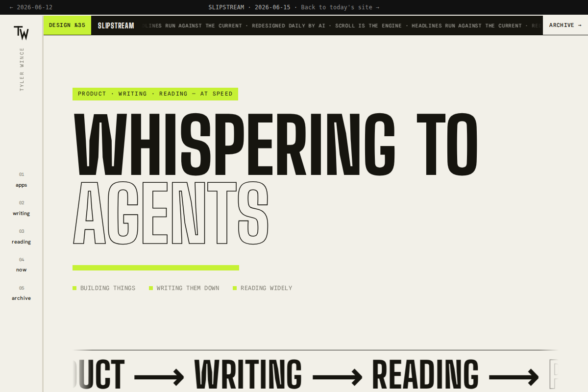This screenshot has height=392, width=588.
Task: Select the SLIPSTREAM title in ticker bar
Action: tap(116, 25)
